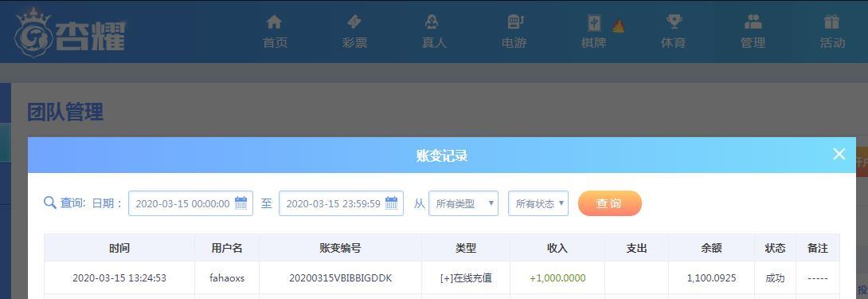Image resolution: width=868 pixels, height=299 pixels.
Task: Click the 收入 column header
Action: 557,248
